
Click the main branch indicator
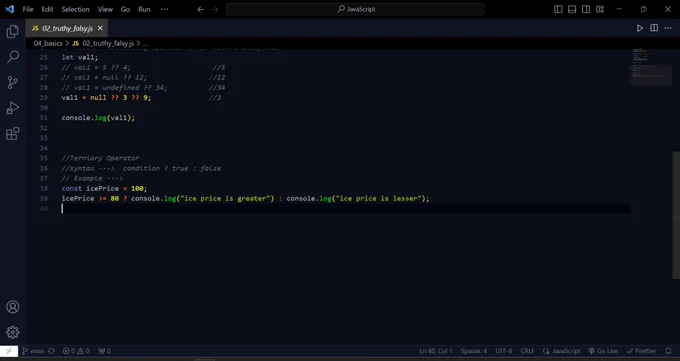point(33,351)
